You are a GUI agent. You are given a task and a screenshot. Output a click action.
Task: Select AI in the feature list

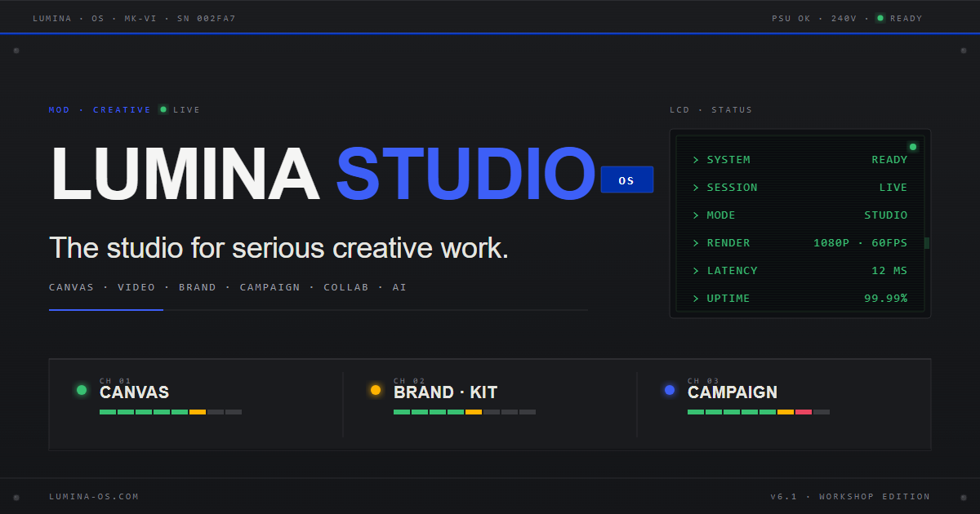(x=399, y=287)
